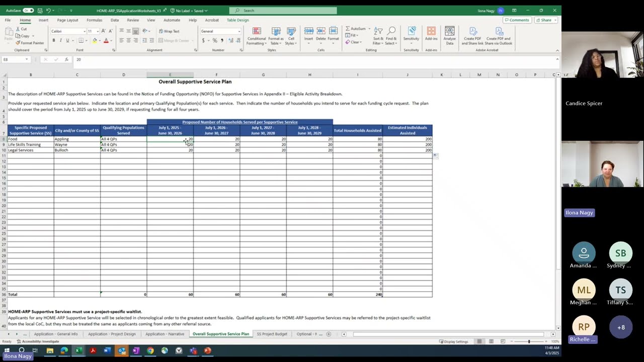
Task: Click the Search box in title bar
Action: [283, 11]
